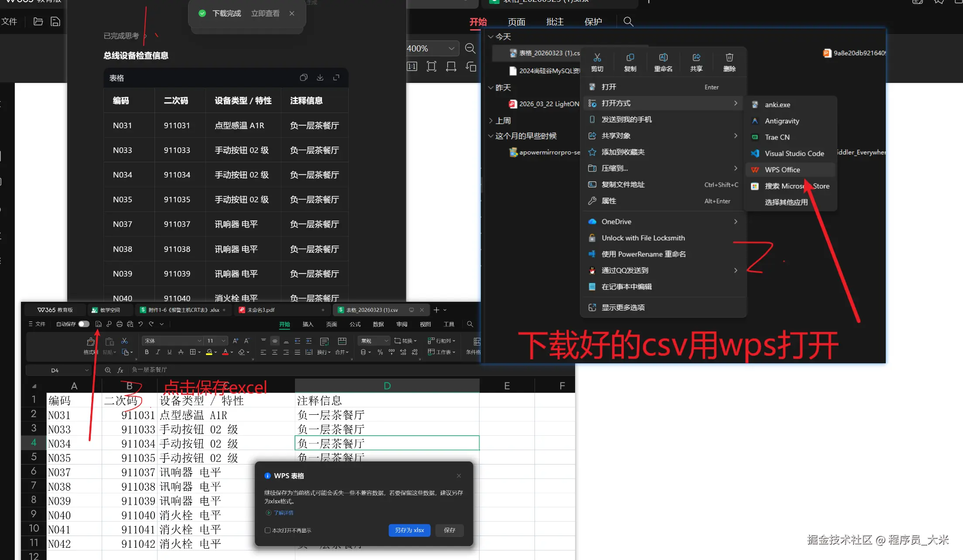Image resolution: width=963 pixels, height=560 pixels.
Task: Toggle the auto-save switch
Action: (x=84, y=324)
